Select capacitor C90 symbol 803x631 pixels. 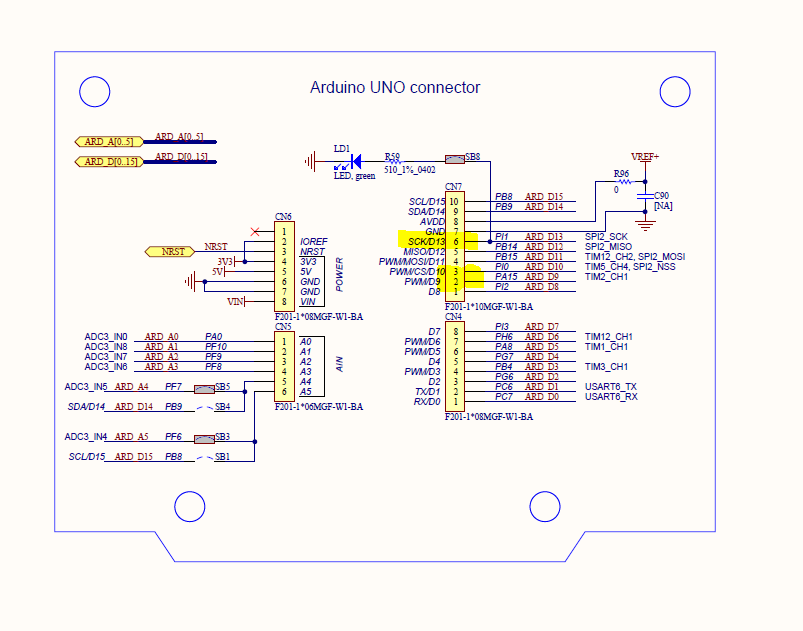(x=645, y=197)
